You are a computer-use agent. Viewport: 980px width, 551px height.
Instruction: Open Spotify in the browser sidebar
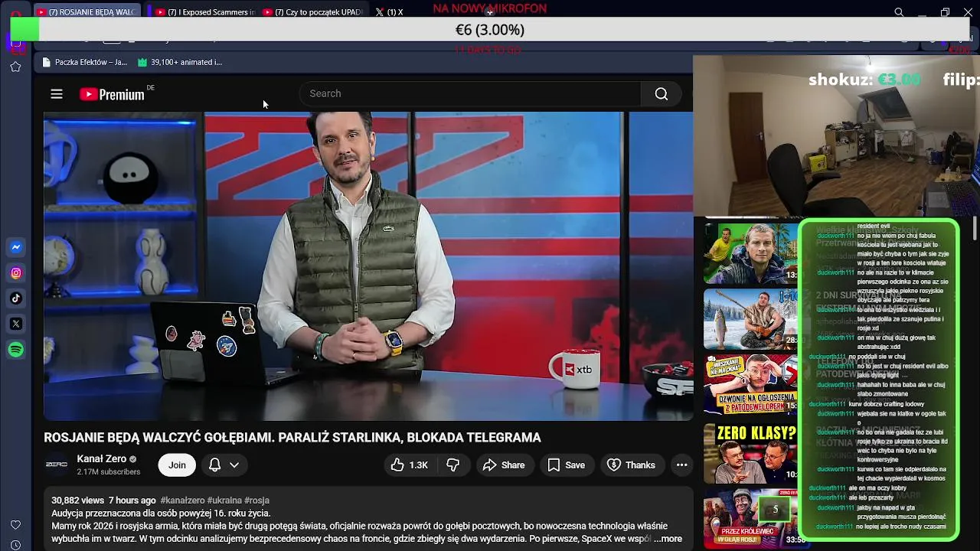click(16, 350)
